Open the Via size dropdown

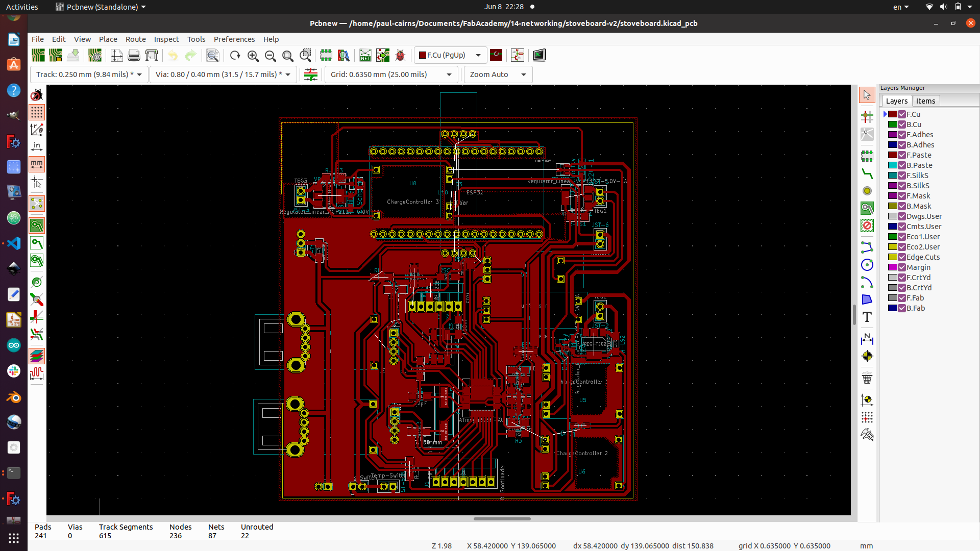[x=223, y=74]
